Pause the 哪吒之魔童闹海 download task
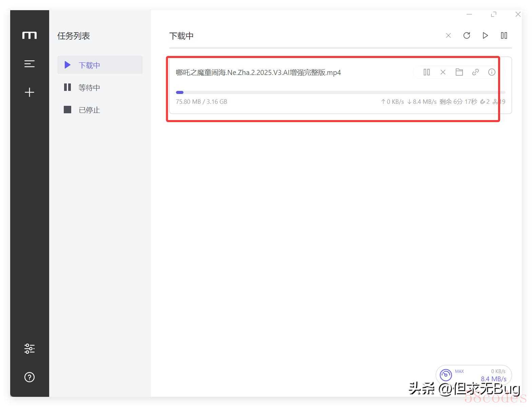532x407 pixels. pyautogui.click(x=427, y=72)
